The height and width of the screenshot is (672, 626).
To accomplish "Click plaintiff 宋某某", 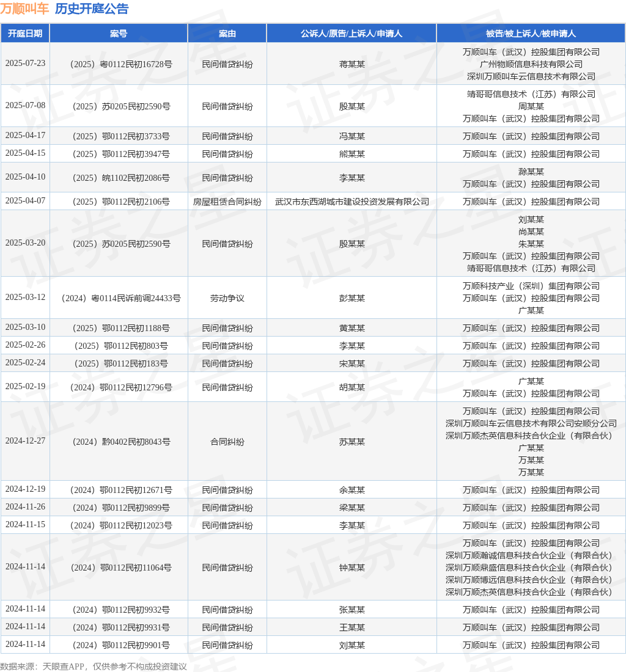I will pyautogui.click(x=352, y=363).
